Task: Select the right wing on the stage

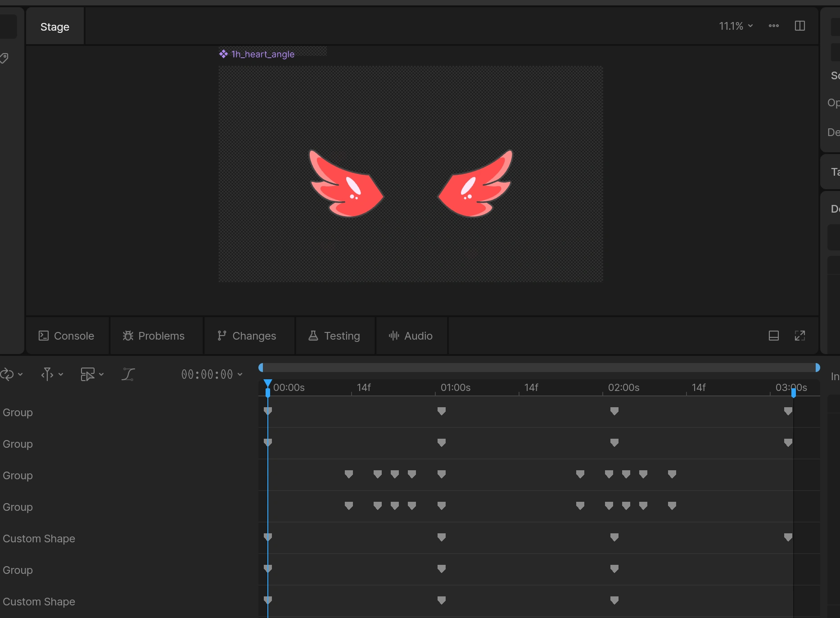Action: click(476, 184)
